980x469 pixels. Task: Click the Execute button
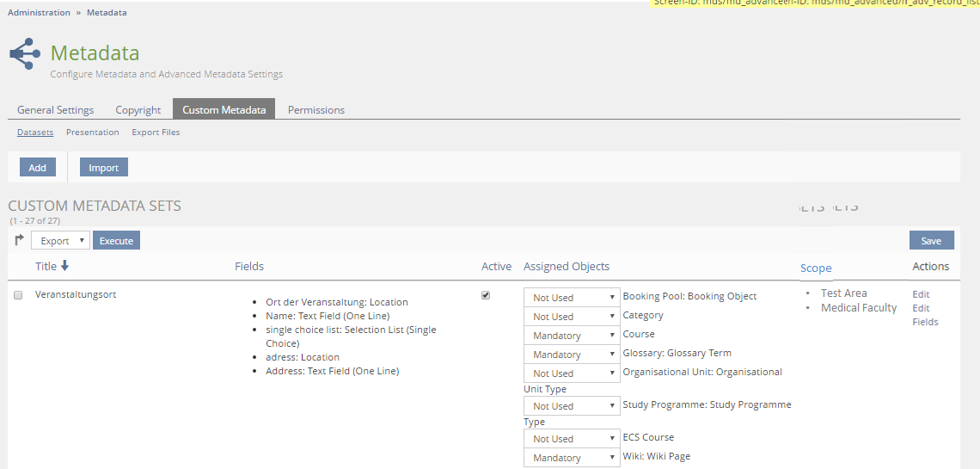[116, 241]
